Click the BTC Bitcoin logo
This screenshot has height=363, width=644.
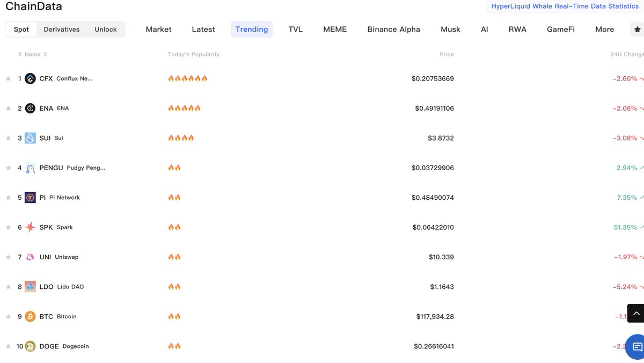[30, 317]
